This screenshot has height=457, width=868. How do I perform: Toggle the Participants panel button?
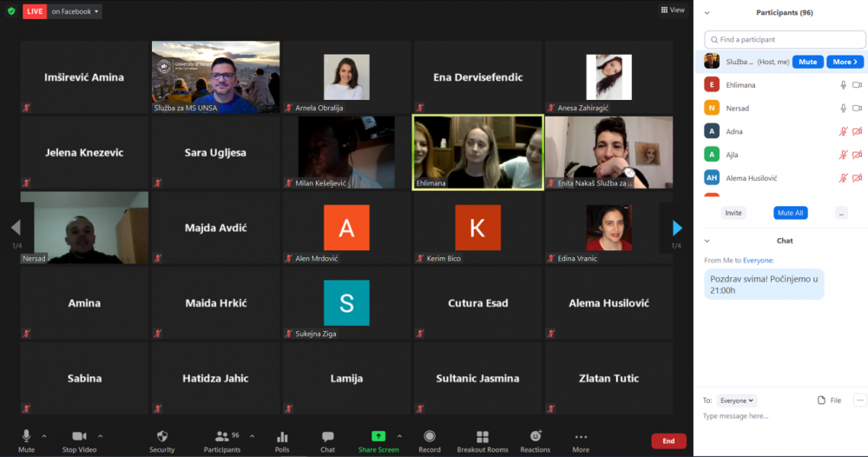click(222, 436)
